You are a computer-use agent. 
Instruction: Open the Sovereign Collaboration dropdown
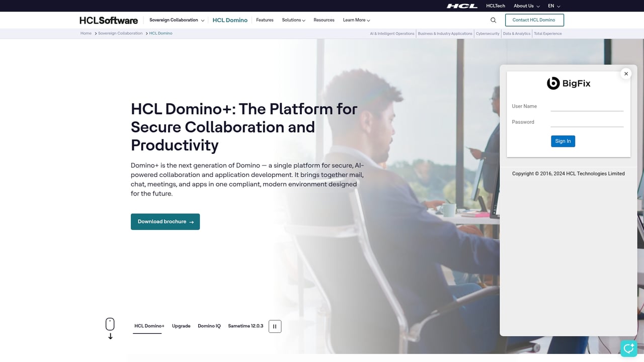(177, 20)
